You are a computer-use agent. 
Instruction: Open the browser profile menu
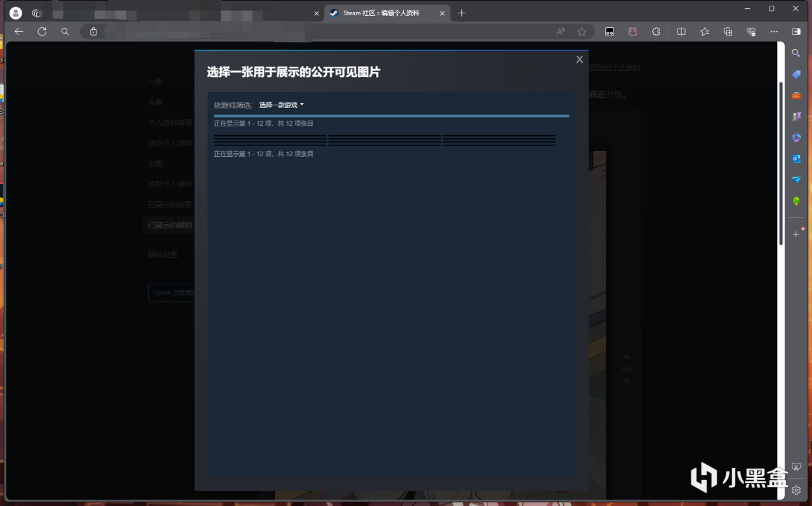[16, 13]
